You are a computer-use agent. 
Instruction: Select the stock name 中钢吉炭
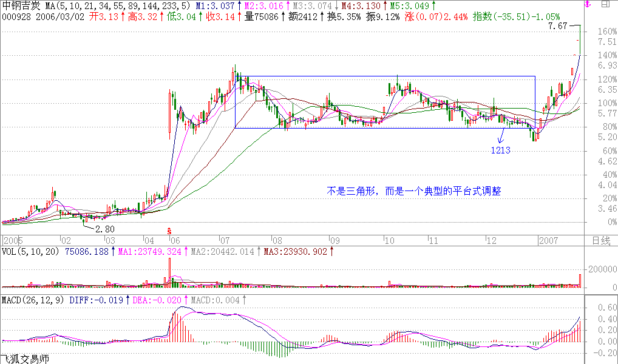(21, 6)
